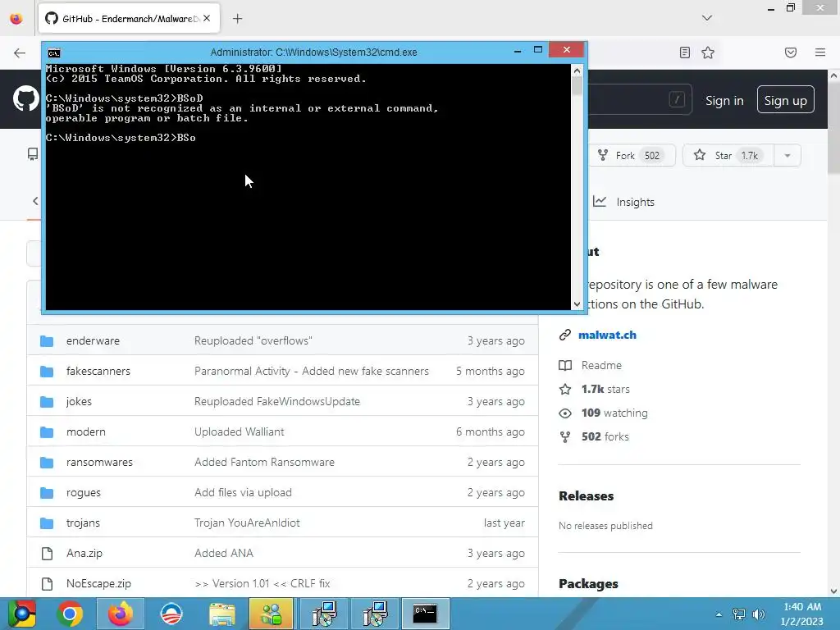The height and width of the screenshot is (630, 840).
Task: Click cmd scrollbar down arrow
Action: click(x=577, y=304)
